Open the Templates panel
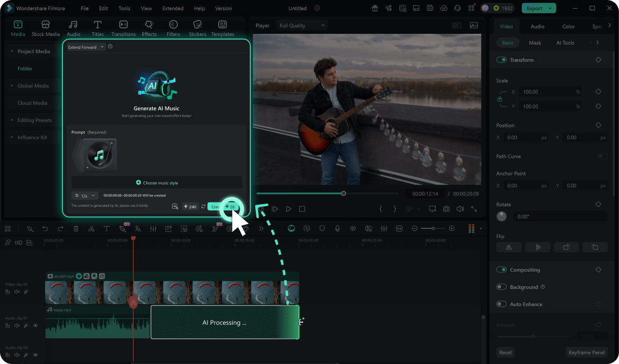This screenshot has height=364, width=619. (x=222, y=28)
